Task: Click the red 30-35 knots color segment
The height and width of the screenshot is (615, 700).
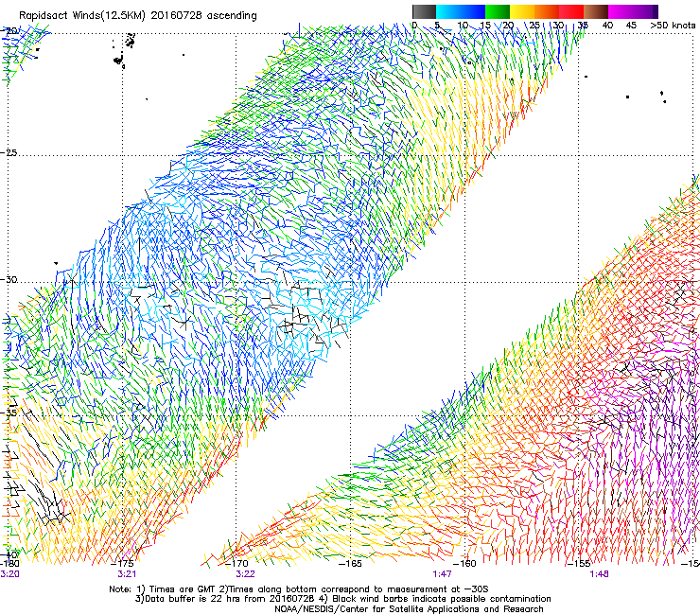Action: click(571, 11)
